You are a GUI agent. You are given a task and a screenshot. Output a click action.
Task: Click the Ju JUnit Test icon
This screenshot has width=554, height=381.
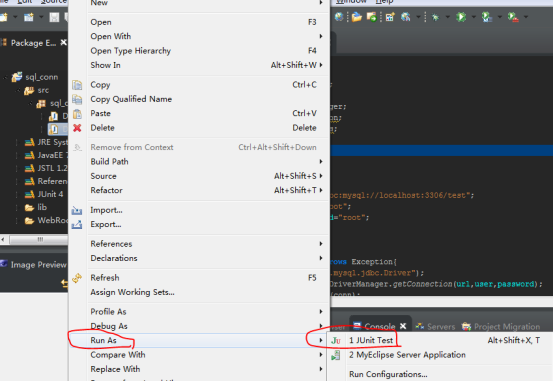(x=336, y=341)
